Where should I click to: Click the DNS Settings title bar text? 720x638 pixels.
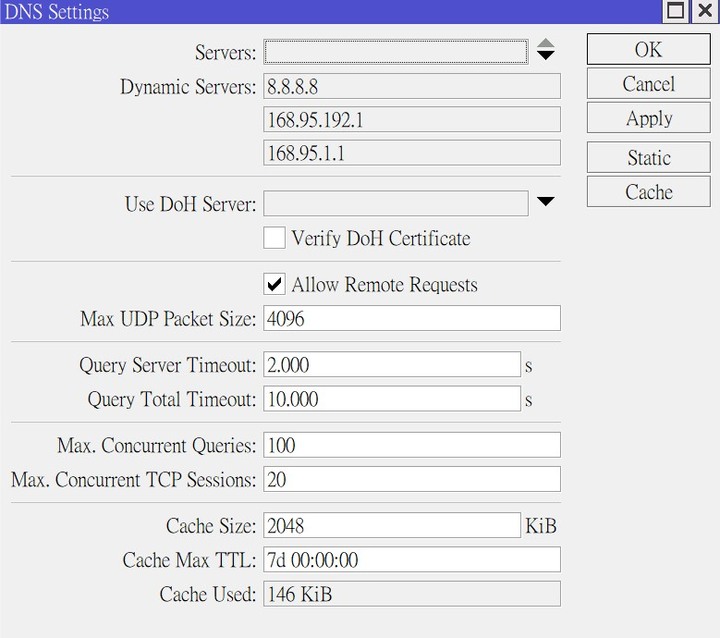(x=56, y=11)
